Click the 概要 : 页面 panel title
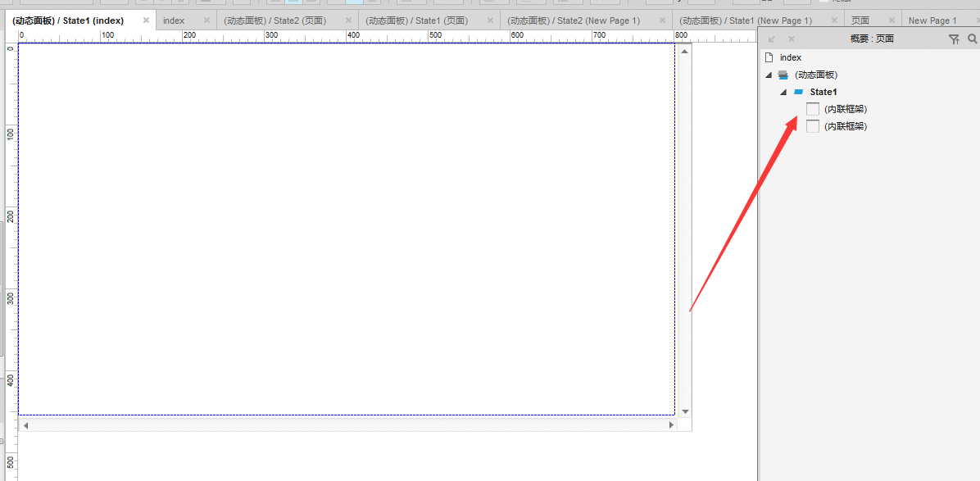980x481 pixels. (872, 39)
